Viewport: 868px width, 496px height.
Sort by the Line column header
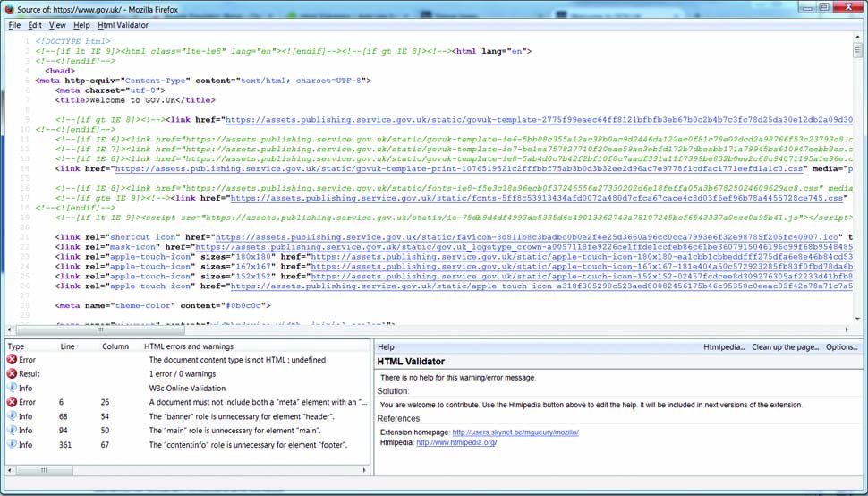[x=67, y=346]
